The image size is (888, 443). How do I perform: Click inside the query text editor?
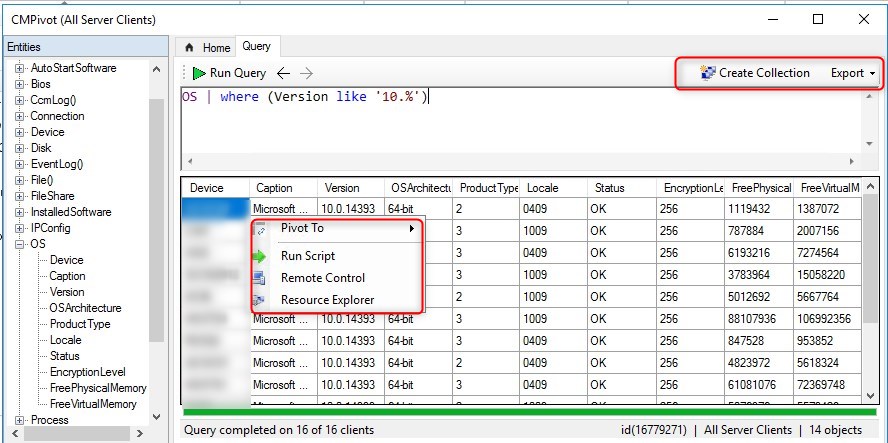click(521, 121)
